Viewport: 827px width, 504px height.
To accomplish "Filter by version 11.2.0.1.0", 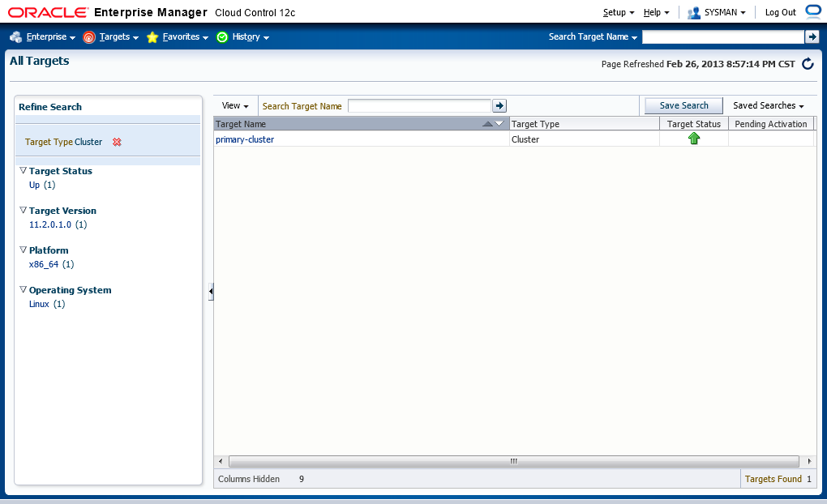I will (x=50, y=224).
